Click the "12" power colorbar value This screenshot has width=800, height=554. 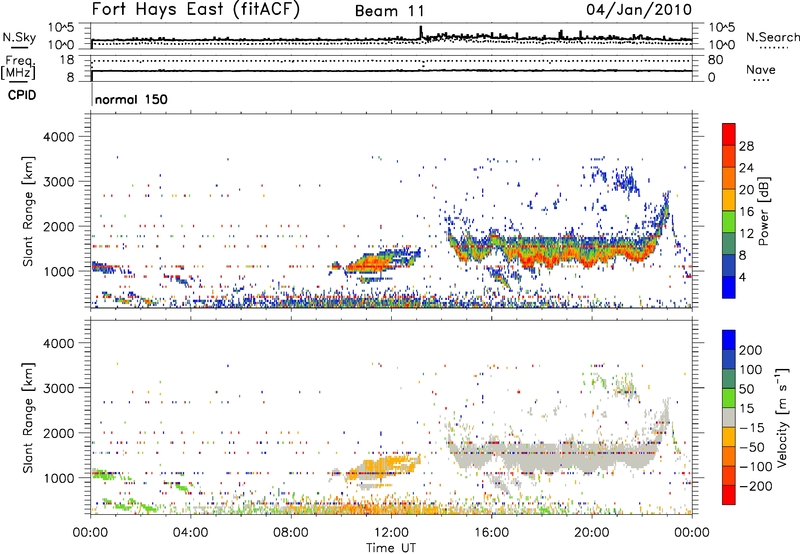pyautogui.click(x=746, y=234)
